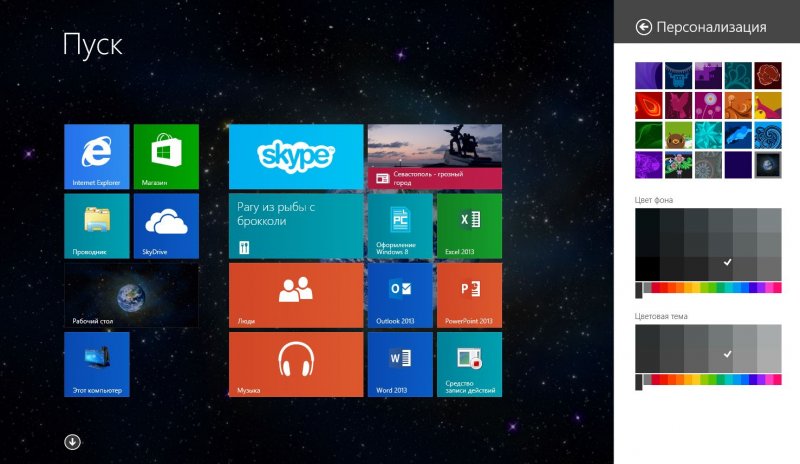Open the Музыка headphones tile
Image resolution: width=800 pixels, height=464 pixels.
(296, 364)
